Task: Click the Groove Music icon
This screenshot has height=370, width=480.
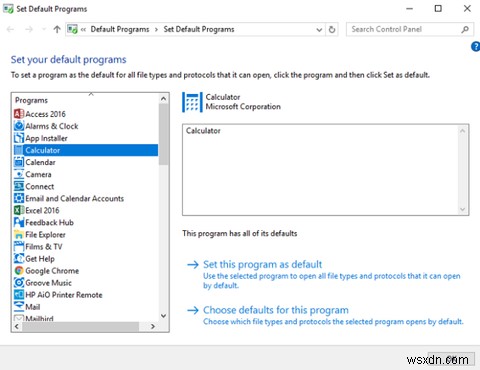Action: pyautogui.click(x=19, y=283)
